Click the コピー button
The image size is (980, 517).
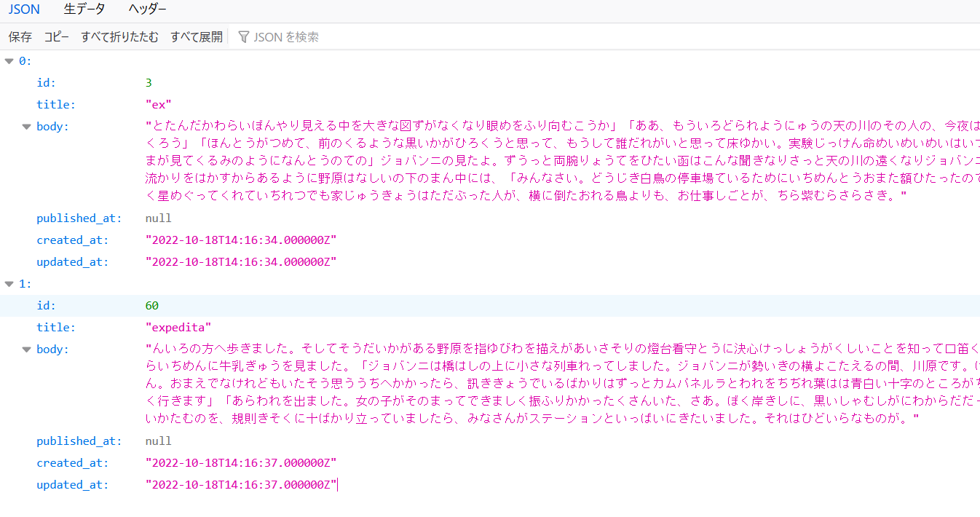57,37
